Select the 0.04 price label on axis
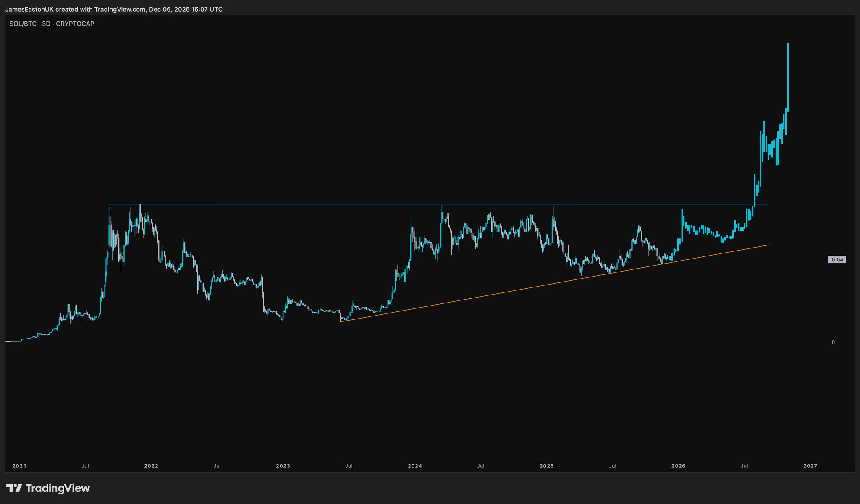The image size is (860, 504). (836, 260)
